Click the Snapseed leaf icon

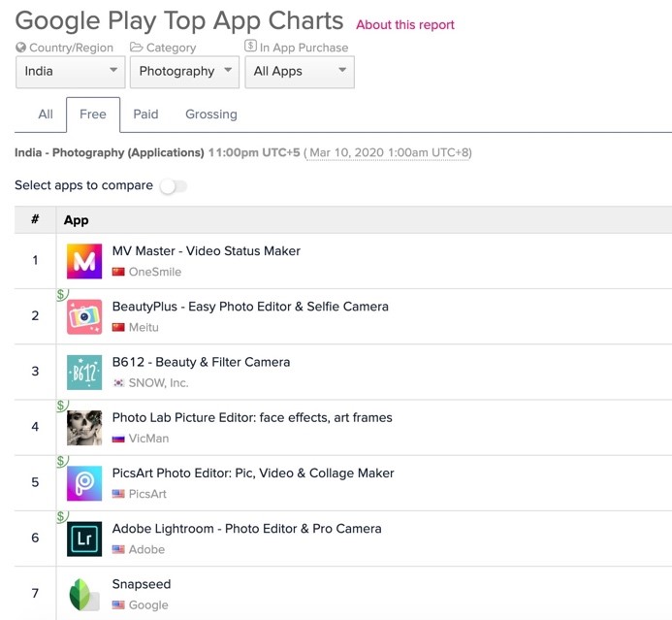(84, 594)
